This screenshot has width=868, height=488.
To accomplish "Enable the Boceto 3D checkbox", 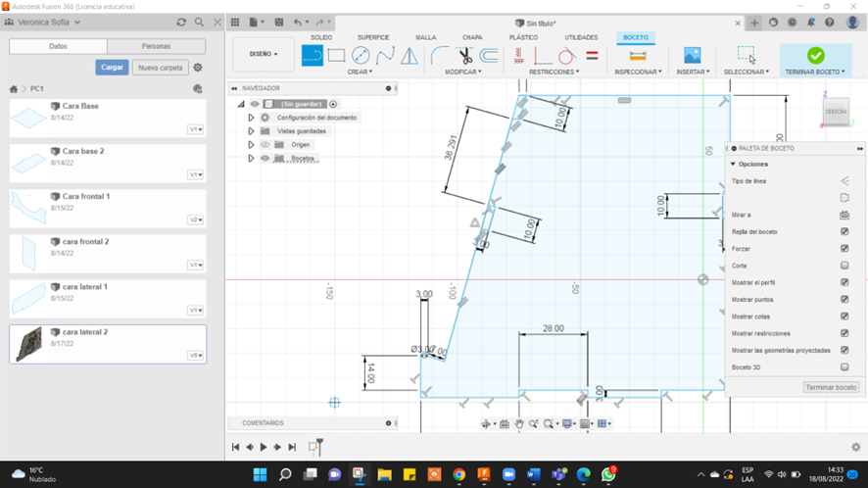I will point(844,366).
